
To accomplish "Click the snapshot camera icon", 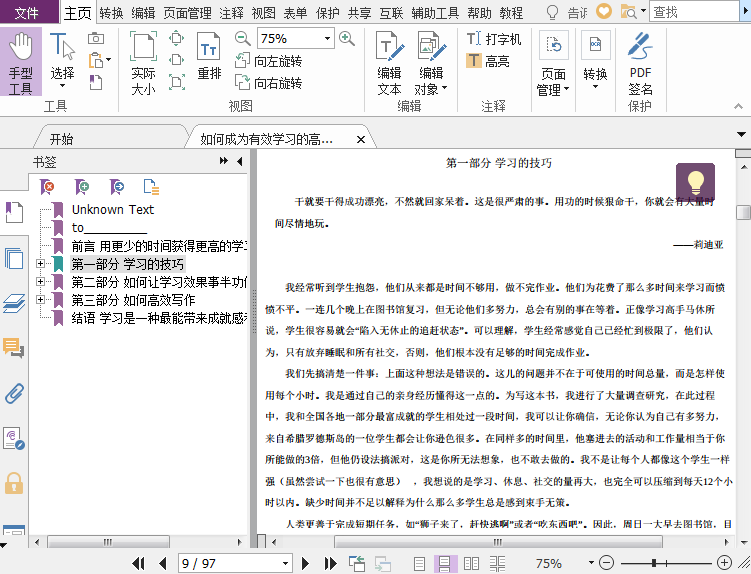I will pyautogui.click(x=96, y=38).
